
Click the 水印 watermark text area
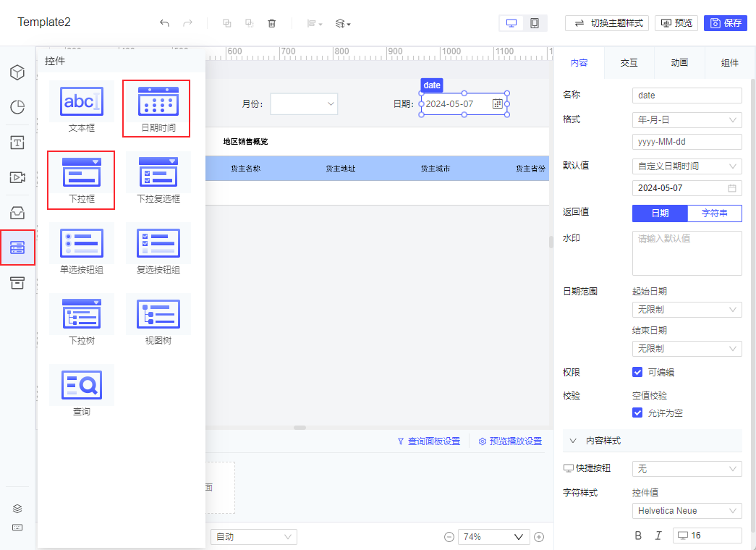tap(687, 253)
